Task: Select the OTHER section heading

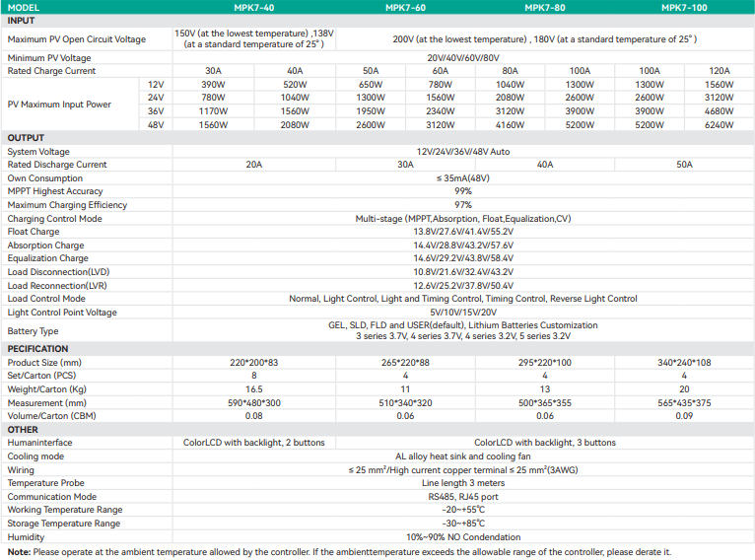Action: [23, 430]
